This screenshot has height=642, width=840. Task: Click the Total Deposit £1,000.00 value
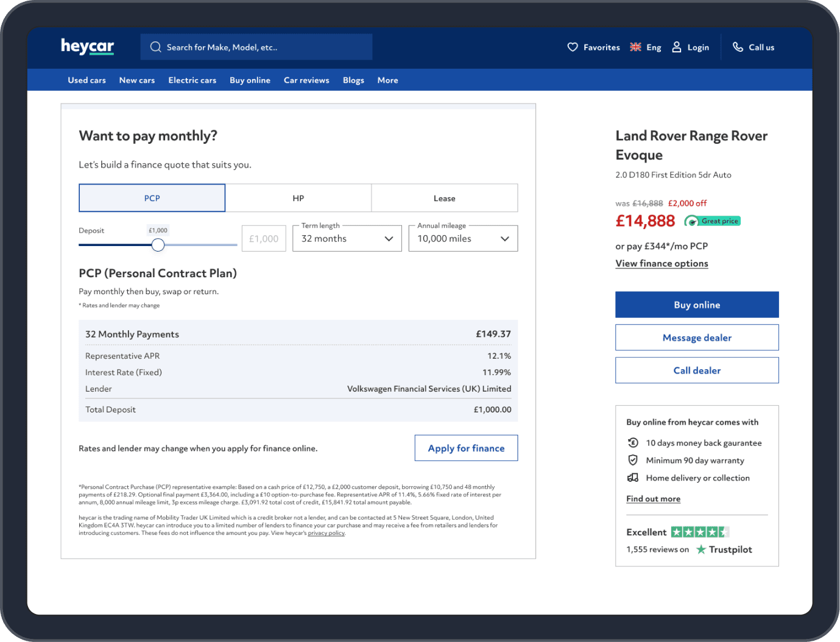[492, 409]
